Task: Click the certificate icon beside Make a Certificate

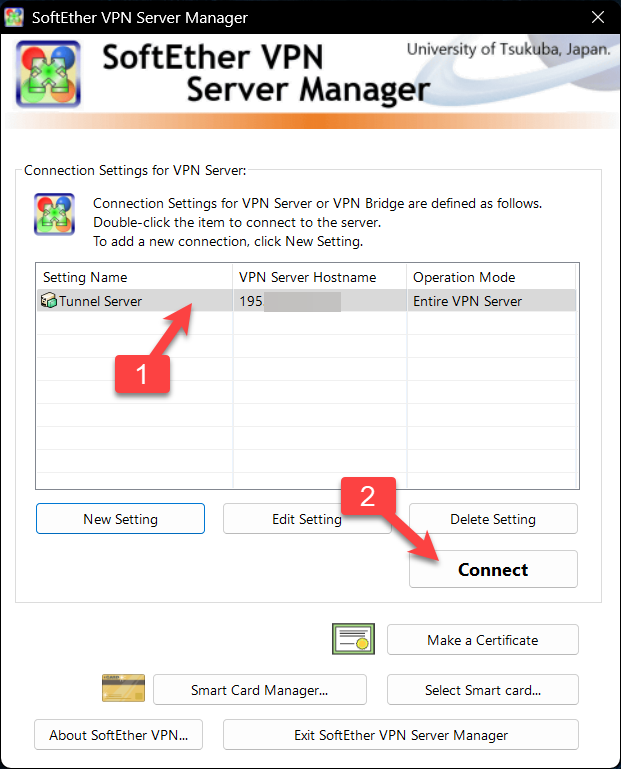Action: (x=353, y=639)
